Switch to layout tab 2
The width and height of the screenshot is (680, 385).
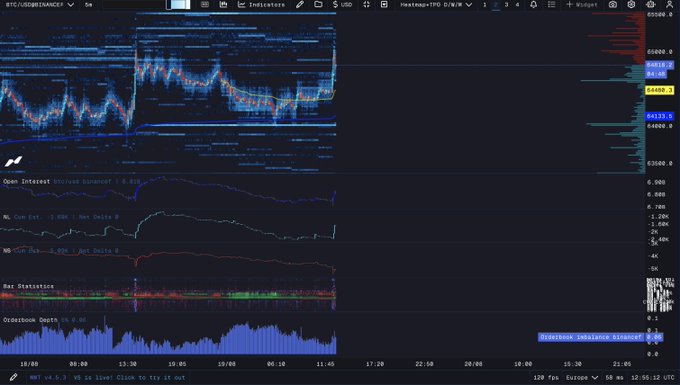pyautogui.click(x=495, y=4)
